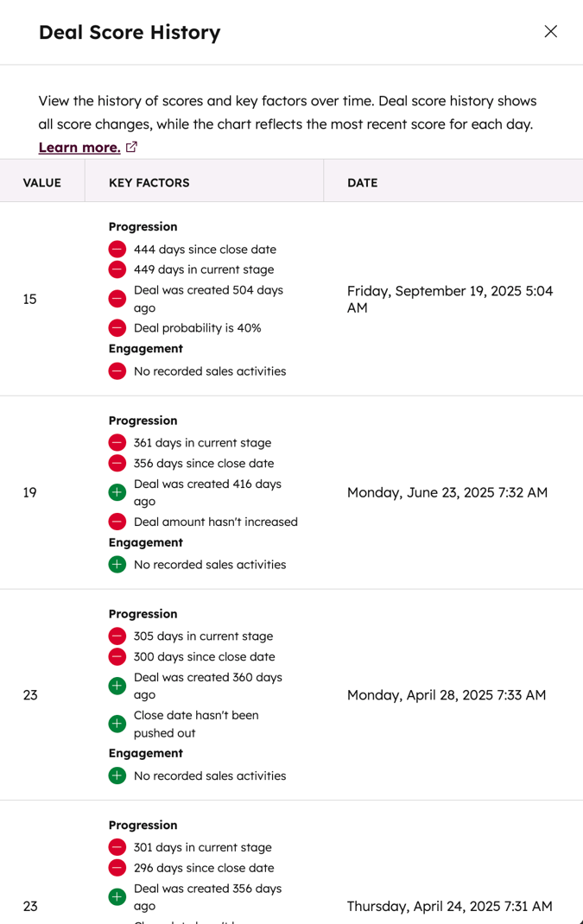Click red minus icon beside Deal amount hasn't increased
The height and width of the screenshot is (924, 583).
(x=117, y=522)
